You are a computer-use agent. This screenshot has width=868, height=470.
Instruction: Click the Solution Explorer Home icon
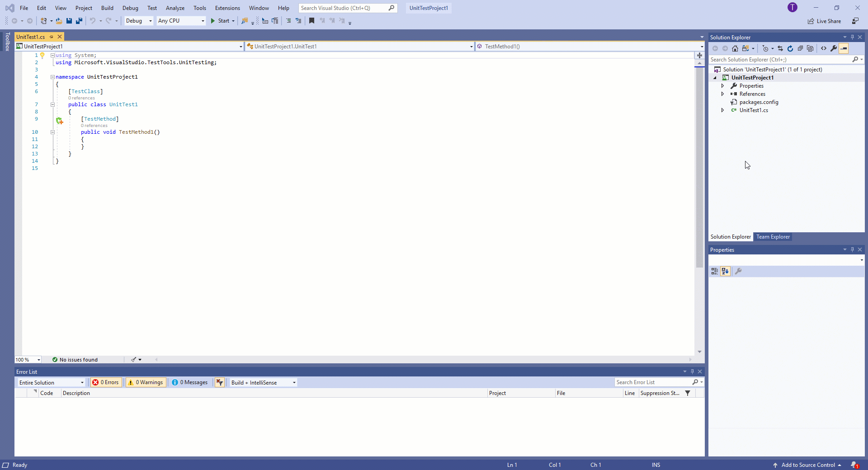coord(735,48)
